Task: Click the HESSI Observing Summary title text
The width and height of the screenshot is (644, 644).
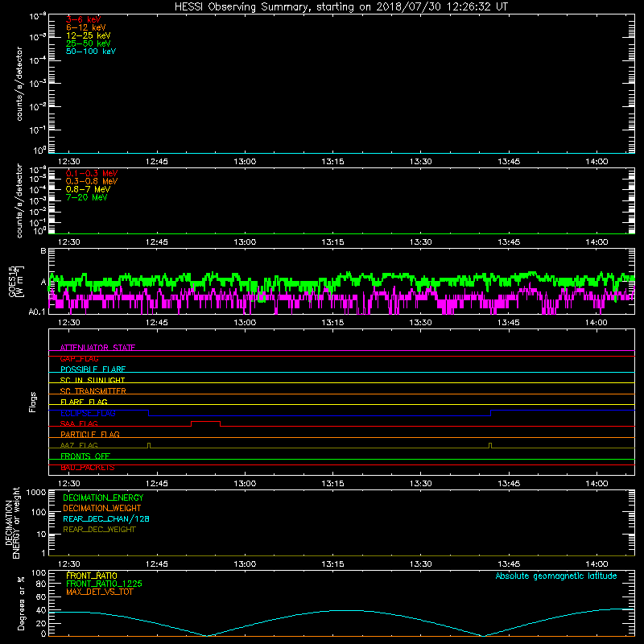Action: (341, 6)
